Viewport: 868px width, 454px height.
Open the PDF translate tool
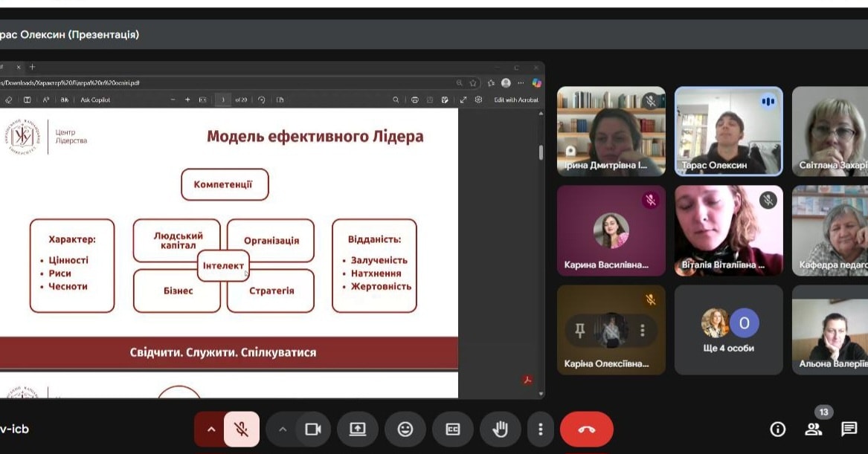coord(64,100)
